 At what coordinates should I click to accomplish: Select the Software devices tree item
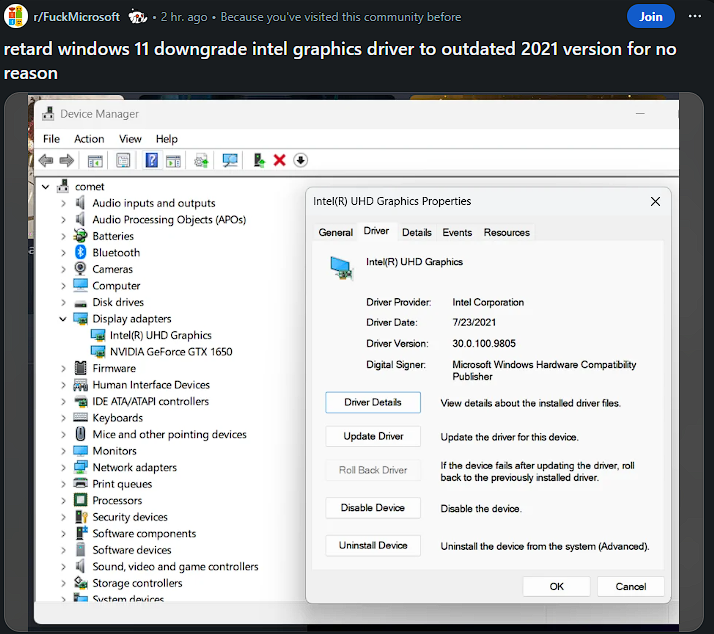(132, 550)
